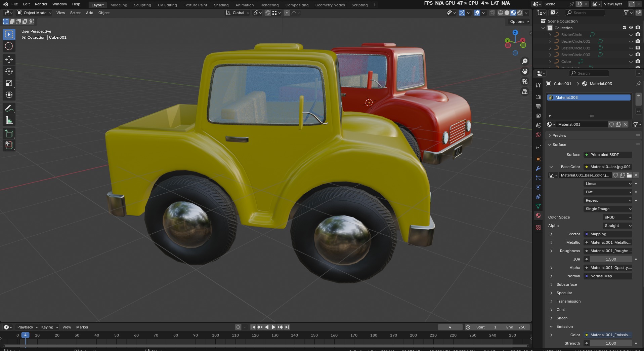Switch viewport shading to Wireframe

pos(501,13)
